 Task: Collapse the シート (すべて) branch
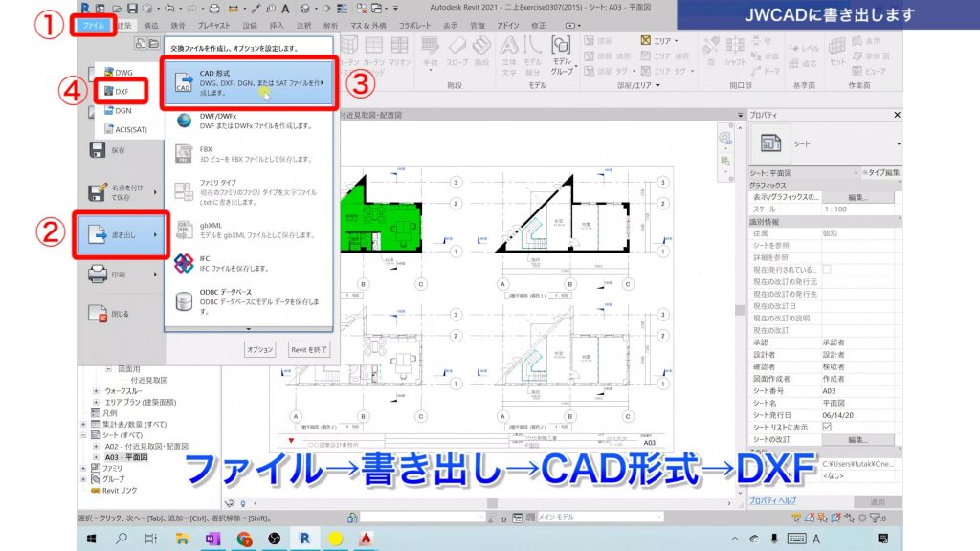(x=83, y=435)
